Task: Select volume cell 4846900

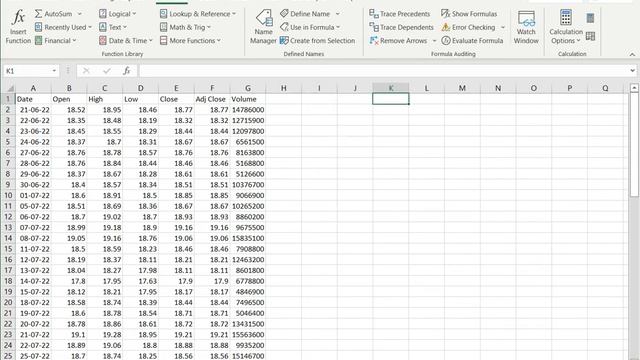Action: [x=248, y=292]
